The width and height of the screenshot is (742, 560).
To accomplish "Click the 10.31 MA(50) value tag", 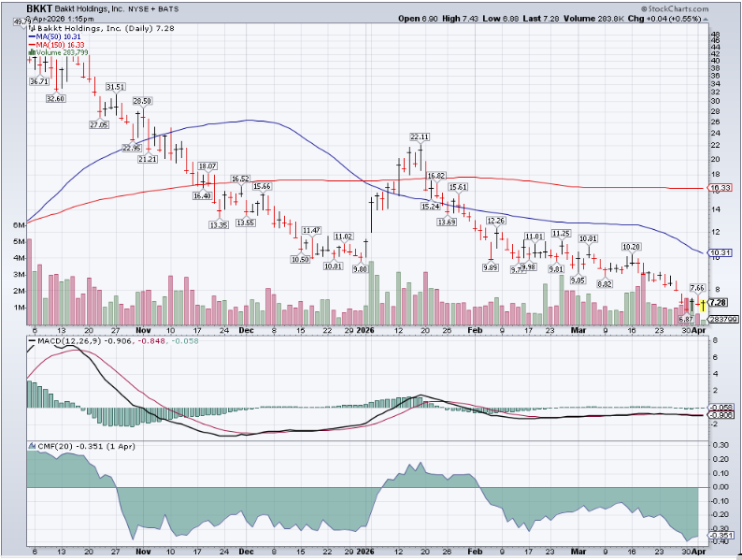I will (719, 253).
